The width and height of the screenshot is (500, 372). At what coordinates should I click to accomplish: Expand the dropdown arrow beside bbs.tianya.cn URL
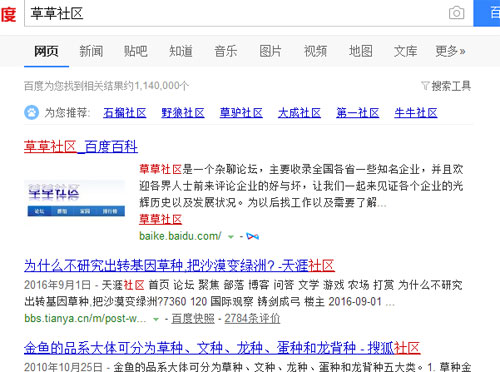[x=156, y=319]
